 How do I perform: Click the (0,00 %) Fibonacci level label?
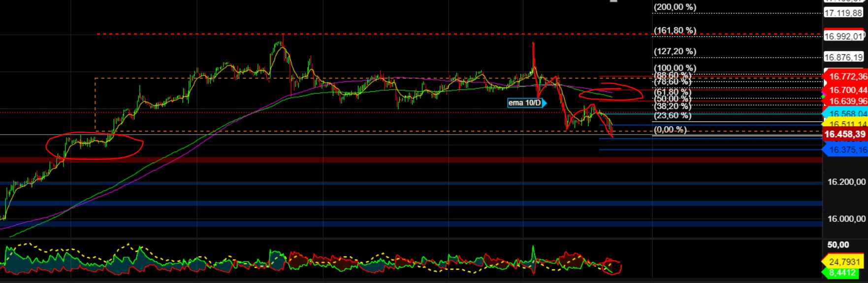click(670, 130)
